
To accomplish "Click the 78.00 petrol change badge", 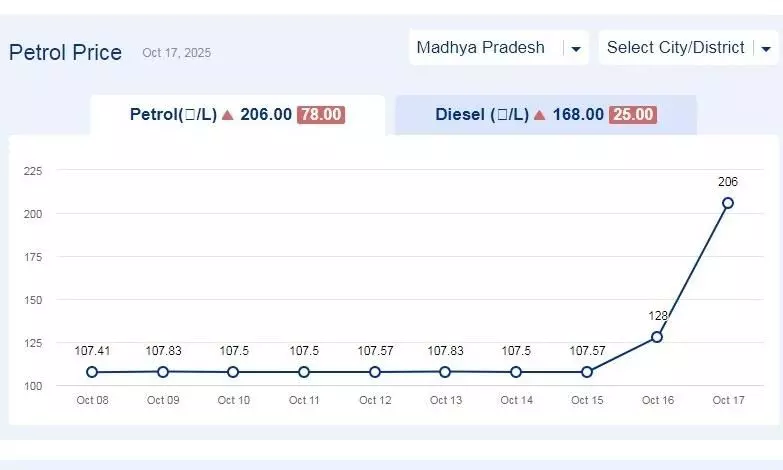I will 321,115.
